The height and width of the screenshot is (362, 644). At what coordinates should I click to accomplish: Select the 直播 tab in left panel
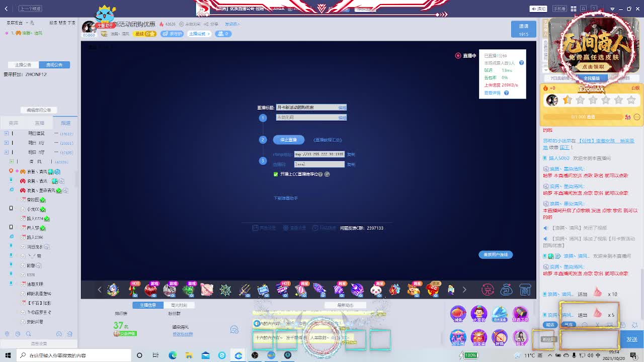39,123
